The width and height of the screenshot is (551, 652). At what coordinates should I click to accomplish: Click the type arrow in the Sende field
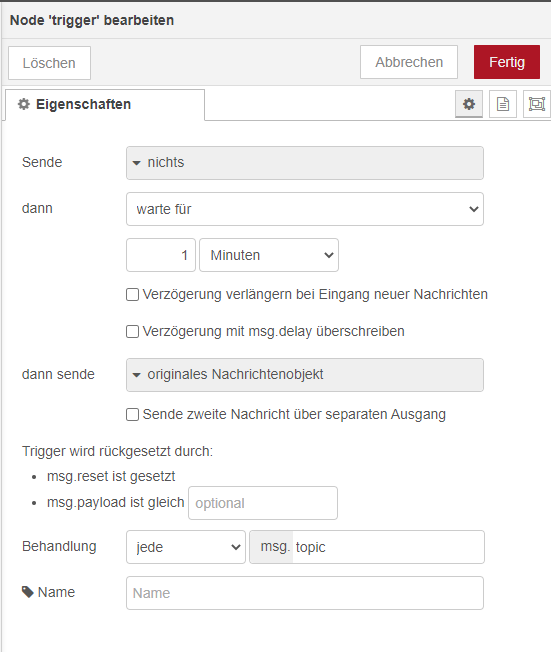pyautogui.click(x=136, y=163)
